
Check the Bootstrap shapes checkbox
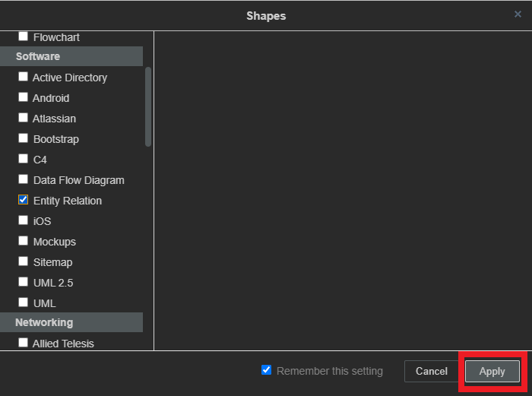(23, 138)
